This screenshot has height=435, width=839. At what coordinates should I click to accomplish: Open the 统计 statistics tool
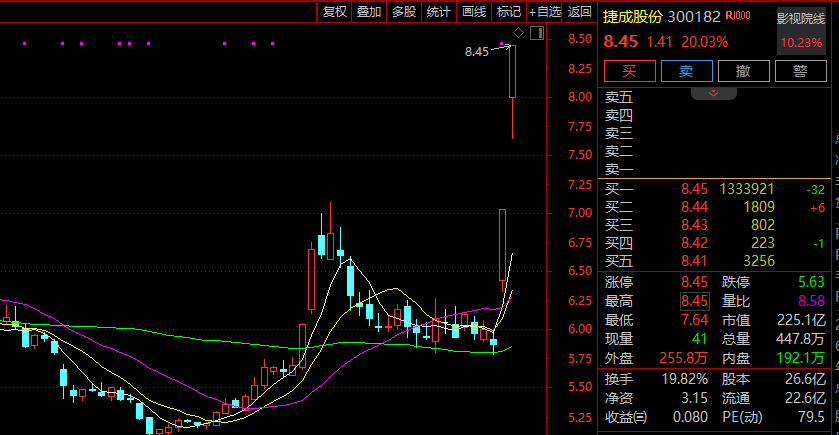pyautogui.click(x=439, y=12)
